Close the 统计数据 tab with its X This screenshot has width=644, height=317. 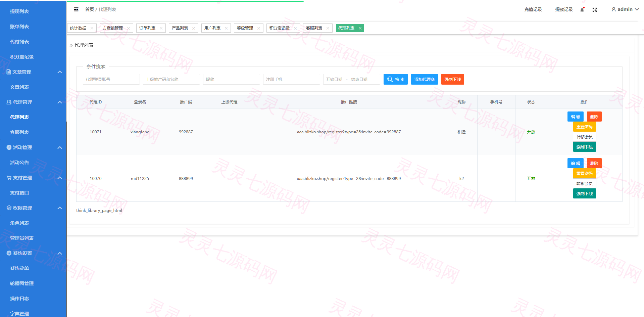[x=92, y=28]
